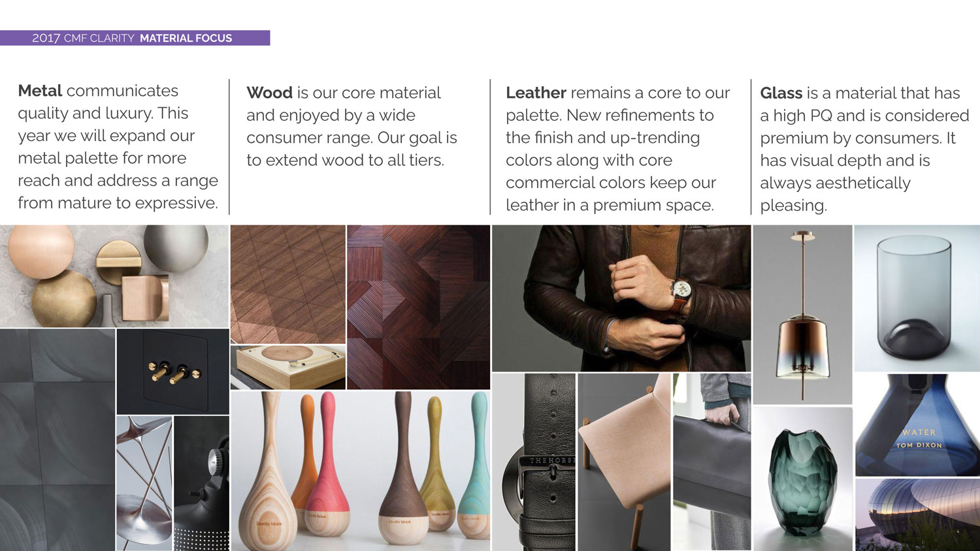Select the metal spheres and knobs image
The height and width of the screenshot is (551, 980).
pyautogui.click(x=114, y=276)
